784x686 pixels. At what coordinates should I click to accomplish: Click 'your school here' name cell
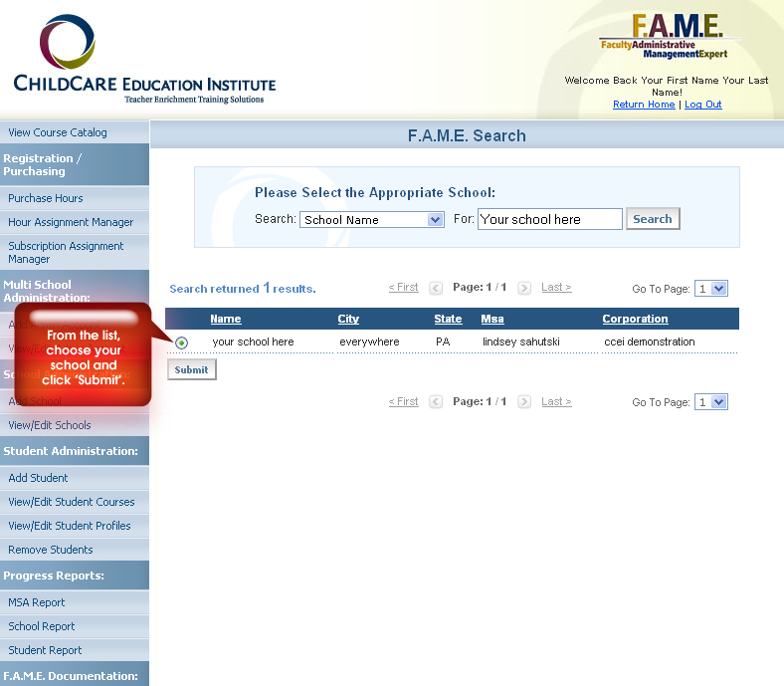pyautogui.click(x=253, y=342)
